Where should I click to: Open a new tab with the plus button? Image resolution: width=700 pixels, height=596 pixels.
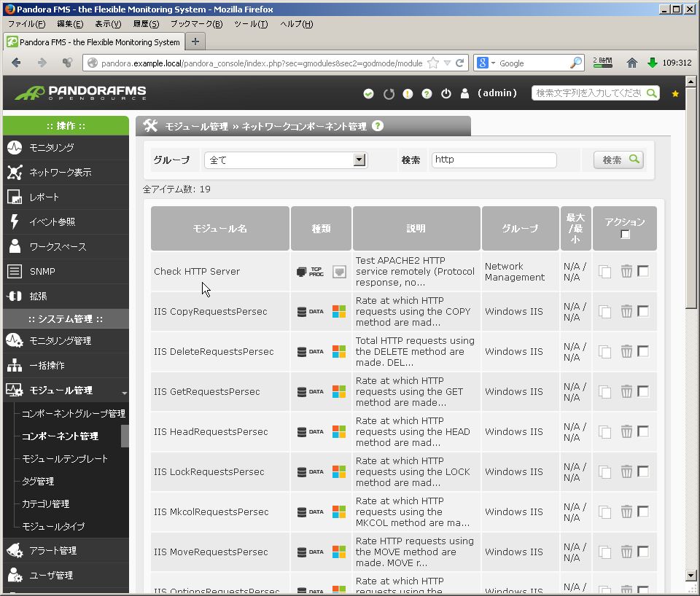(195, 42)
